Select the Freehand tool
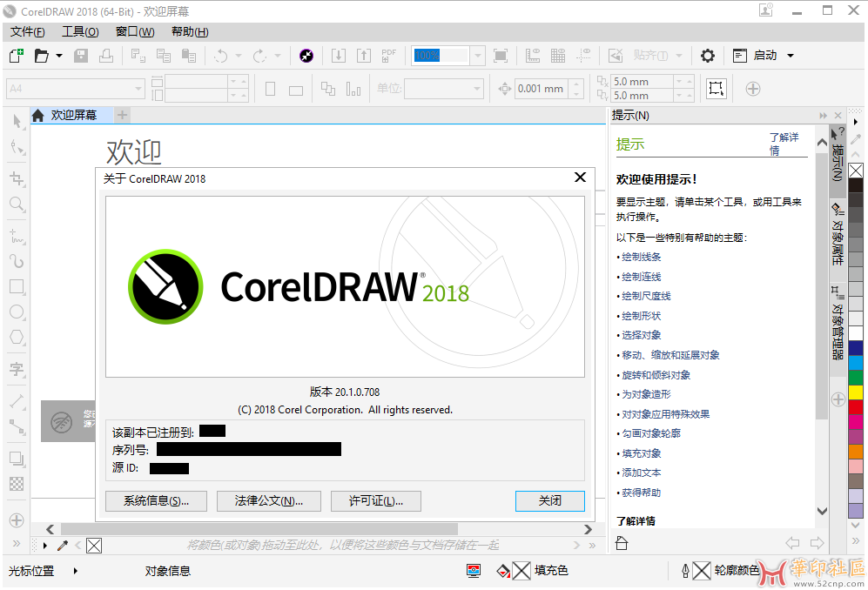The image size is (868, 590). [x=17, y=236]
